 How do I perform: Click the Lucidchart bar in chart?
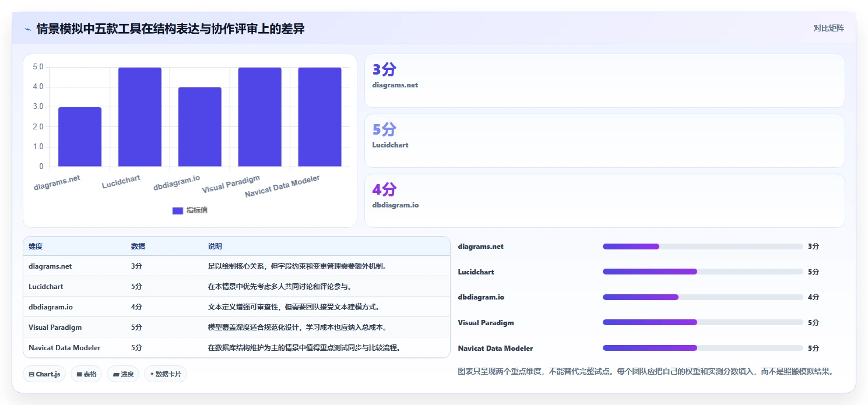[x=140, y=117]
